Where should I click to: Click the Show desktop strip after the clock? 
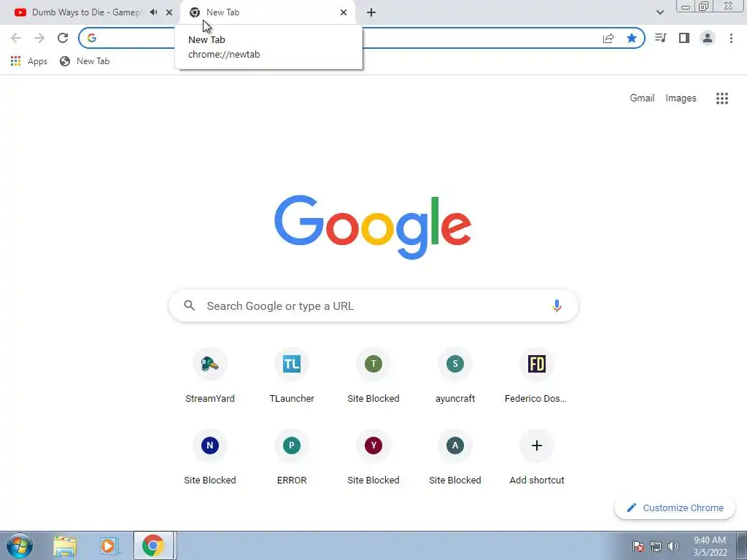pyautogui.click(x=742, y=545)
